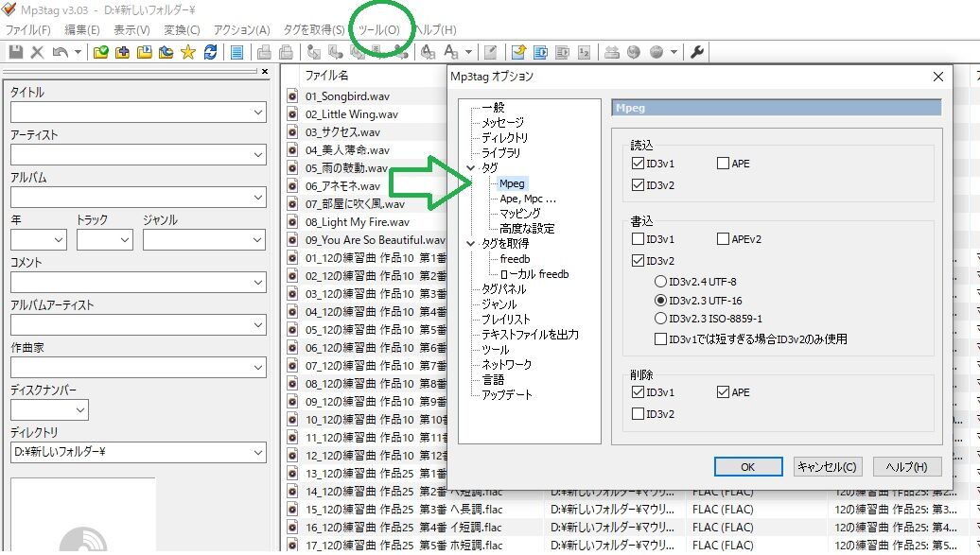Open the ファイル(F) menu
Image resolution: width=980 pixels, height=555 pixels.
coord(27,30)
